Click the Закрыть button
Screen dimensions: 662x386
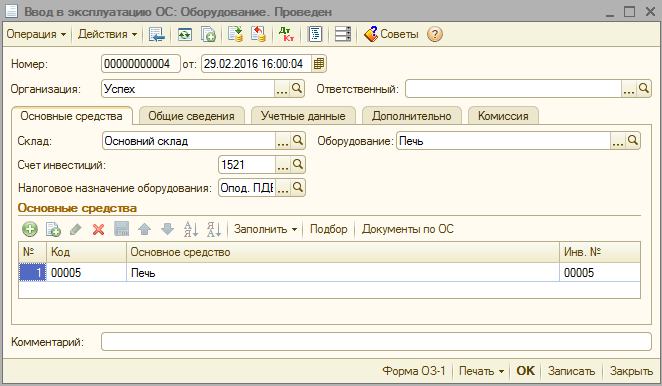point(631,371)
